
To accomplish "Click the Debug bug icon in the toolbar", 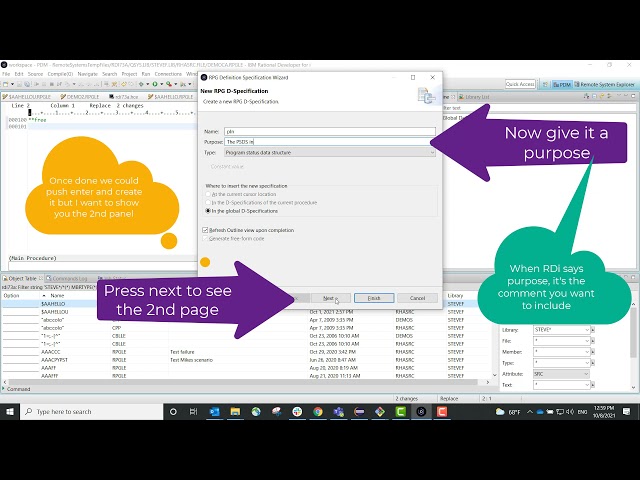I will click(141, 84).
